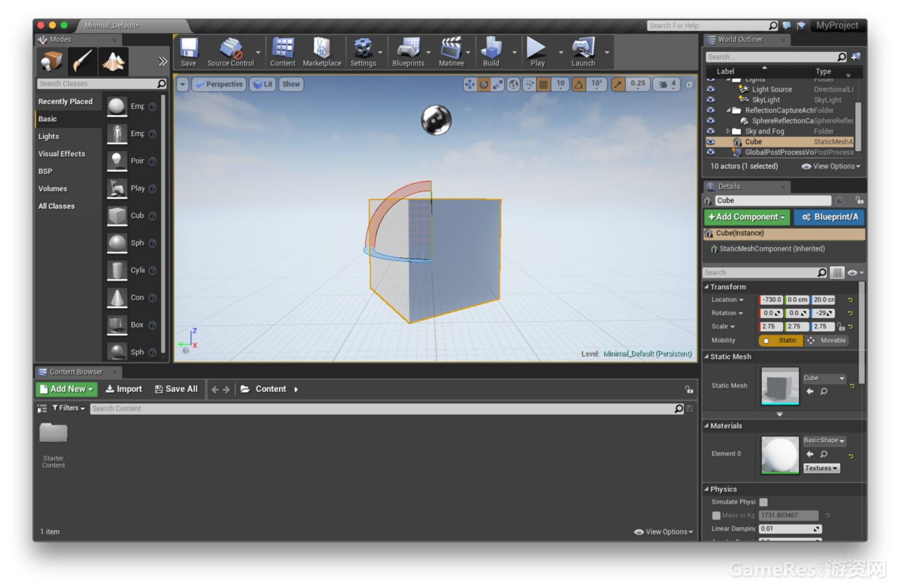Maximize the viewport with the corner icon
This screenshot has height=588, width=900.
pos(690,84)
